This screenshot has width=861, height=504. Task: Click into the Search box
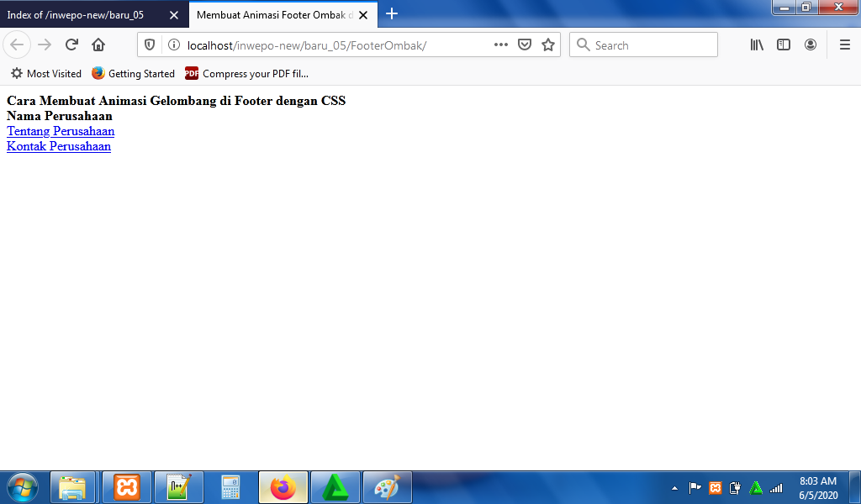point(643,45)
